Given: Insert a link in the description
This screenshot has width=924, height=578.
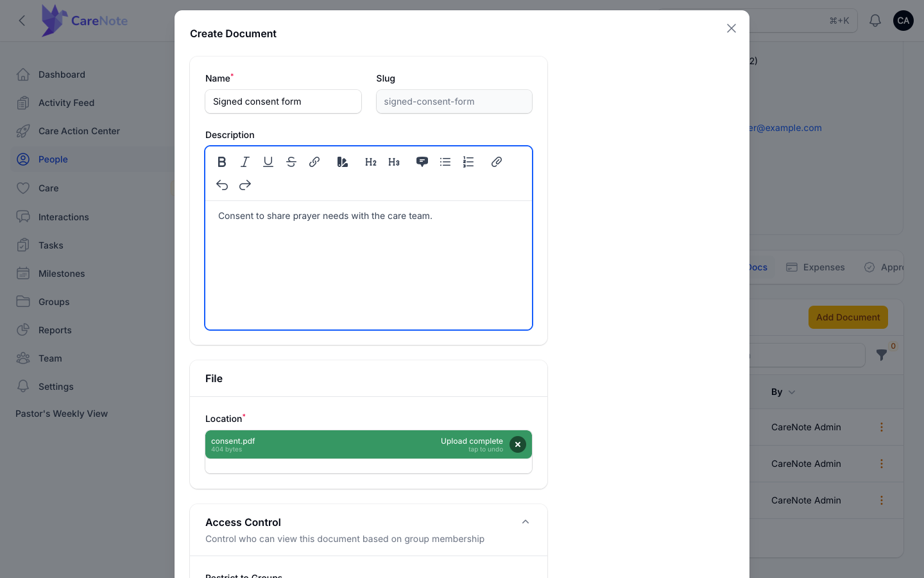Looking at the screenshot, I should click(314, 162).
